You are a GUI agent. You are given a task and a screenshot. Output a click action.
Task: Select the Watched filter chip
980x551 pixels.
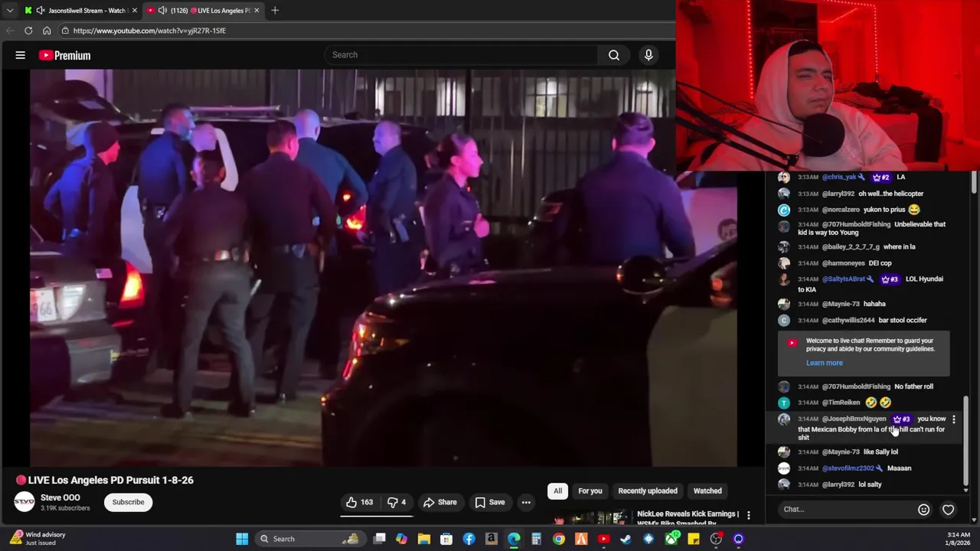(x=707, y=491)
